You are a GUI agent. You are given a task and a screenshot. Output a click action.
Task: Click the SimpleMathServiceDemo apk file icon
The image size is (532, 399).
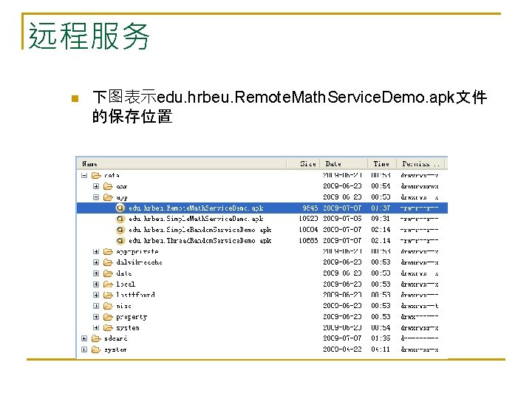[x=120, y=219]
